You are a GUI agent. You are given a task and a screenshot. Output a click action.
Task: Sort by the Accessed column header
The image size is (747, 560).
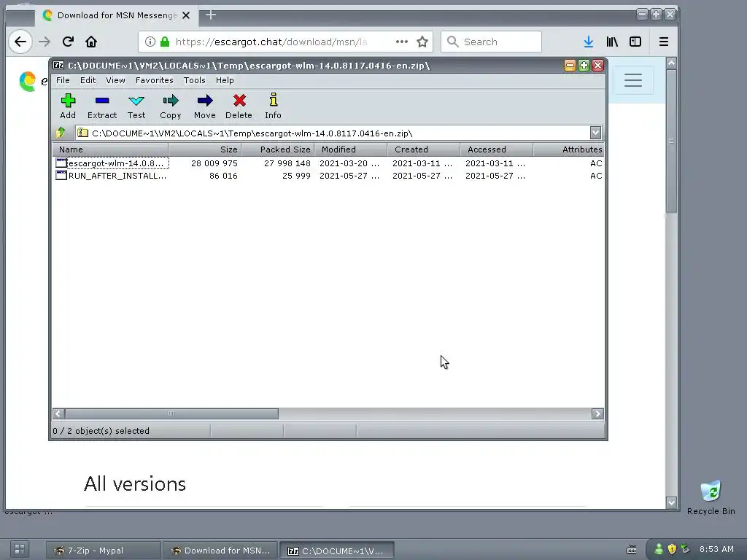click(x=497, y=149)
